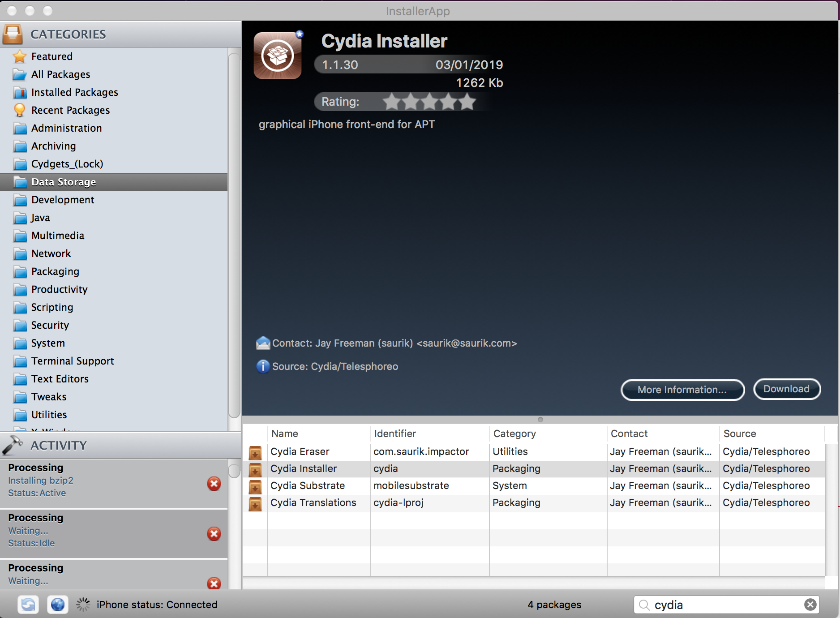Select the Featured category
Viewport: 840px width, 618px height.
point(114,56)
